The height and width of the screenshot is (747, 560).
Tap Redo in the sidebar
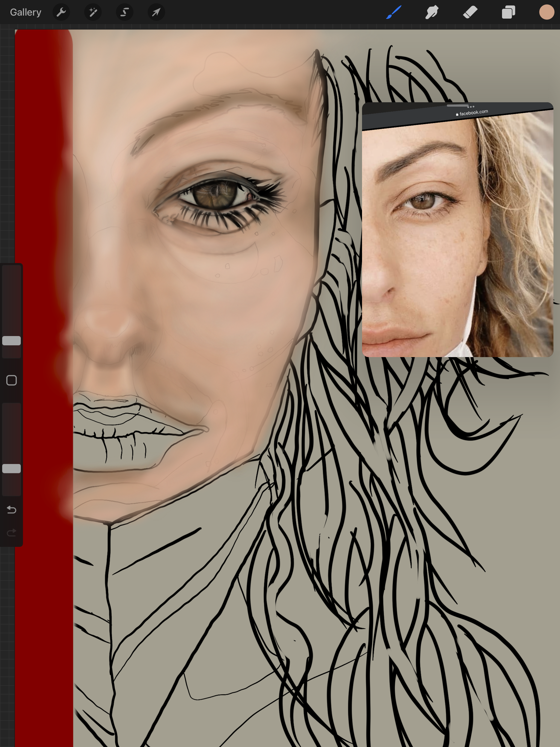(12, 533)
